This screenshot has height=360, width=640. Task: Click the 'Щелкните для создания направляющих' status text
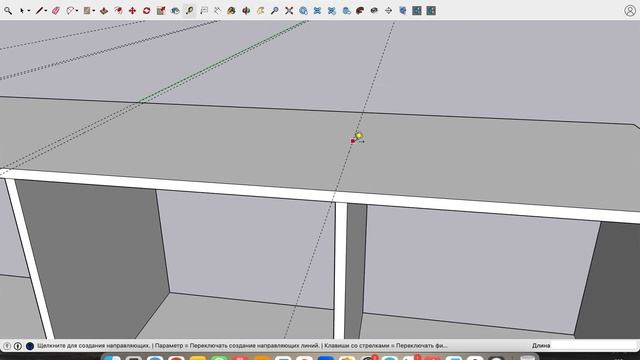coord(93,346)
